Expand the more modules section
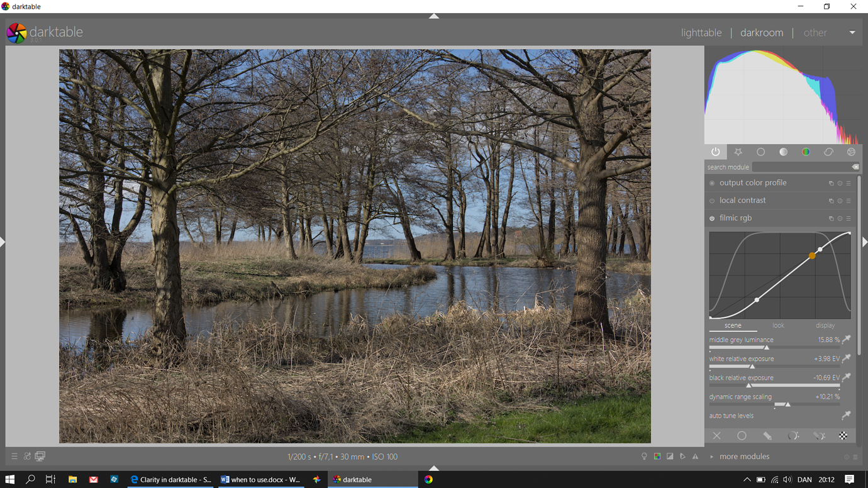Image resolution: width=868 pixels, height=488 pixels. coord(744,457)
